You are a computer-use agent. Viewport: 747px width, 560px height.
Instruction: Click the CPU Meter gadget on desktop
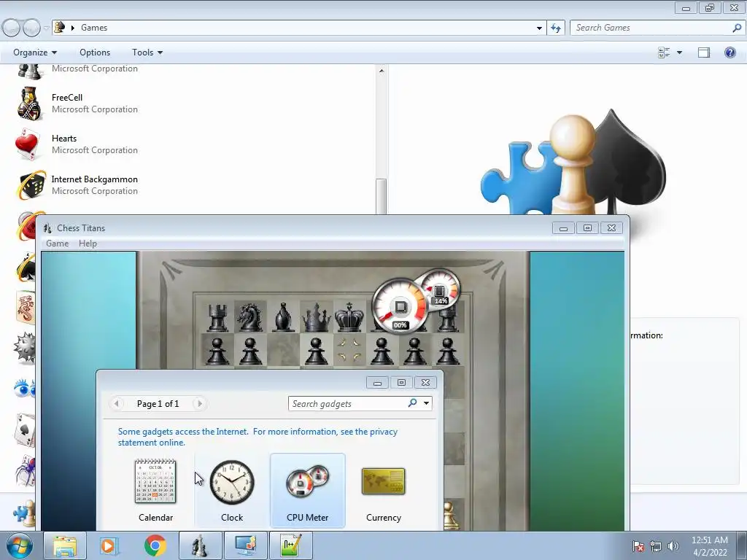click(415, 301)
